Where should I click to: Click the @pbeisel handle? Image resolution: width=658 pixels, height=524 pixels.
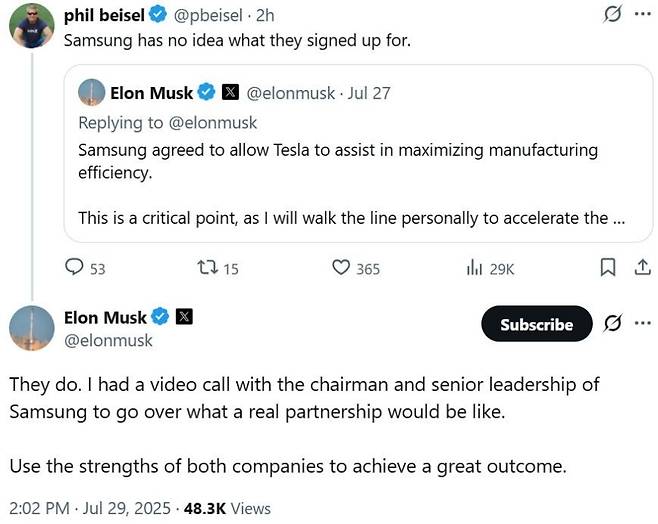pyautogui.click(x=208, y=16)
